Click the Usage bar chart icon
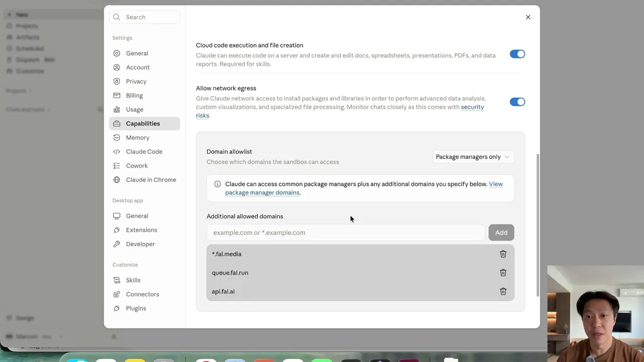 tap(117, 110)
